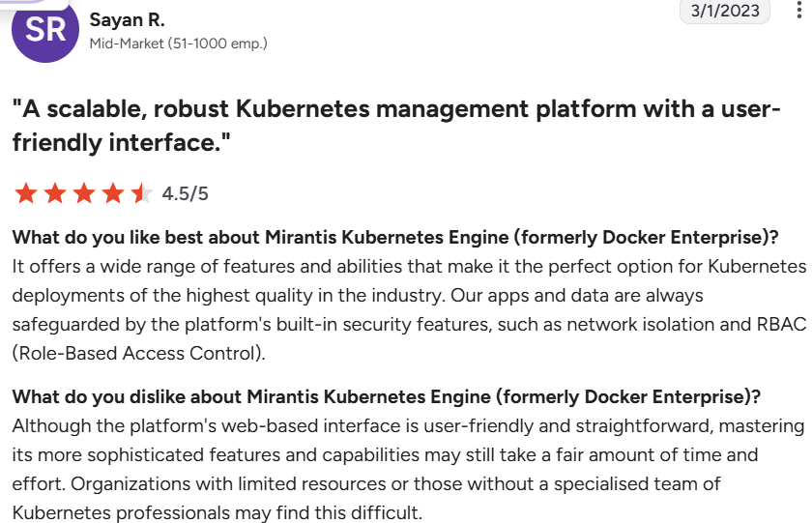Click the fourth orange rating star

coord(113,193)
